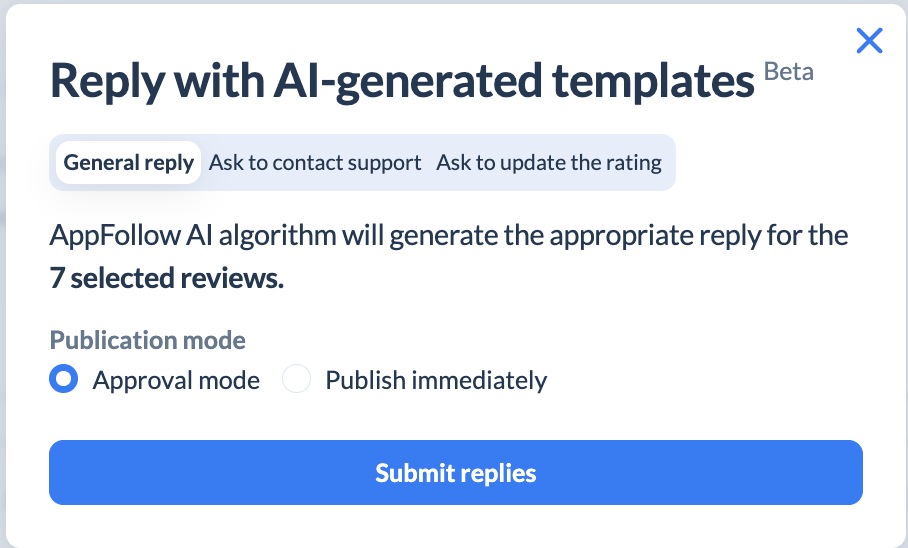Click the AppFollow AI algorithm description line
The width and height of the screenshot is (908, 548).
(449, 236)
